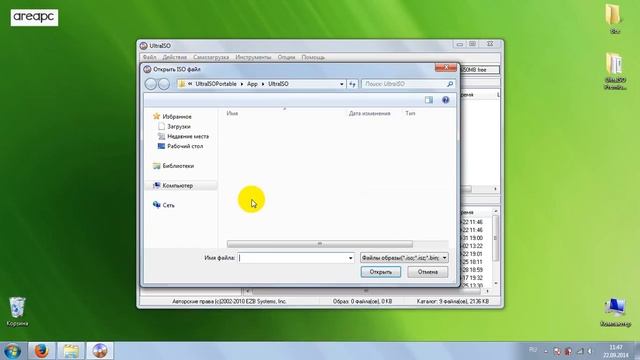Image resolution: width=640 pixels, height=360 pixels.
Task: Open Firefox from the taskbar
Action: [41, 351]
